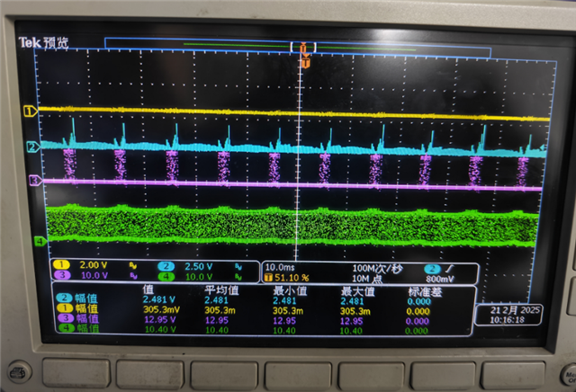The height and width of the screenshot is (392, 576).
Task: Click the 2.481 V value for channel 2
Action: coord(158,299)
